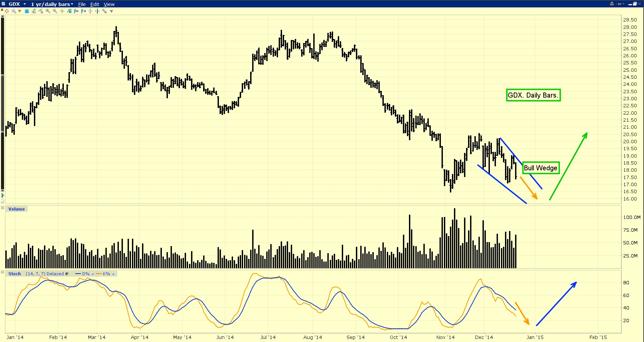Open the File menu
The height and width of the screenshot is (342, 644).
click(x=82, y=4)
